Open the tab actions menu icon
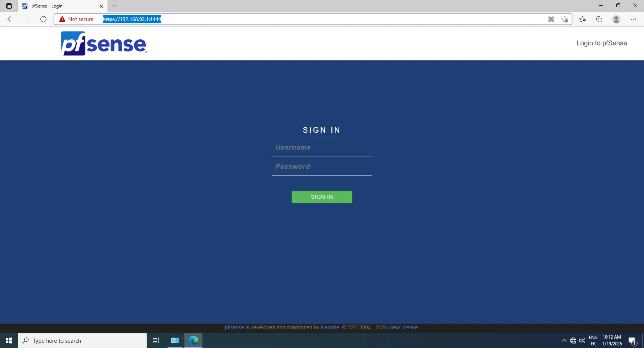The width and height of the screenshot is (644, 348). point(9,6)
